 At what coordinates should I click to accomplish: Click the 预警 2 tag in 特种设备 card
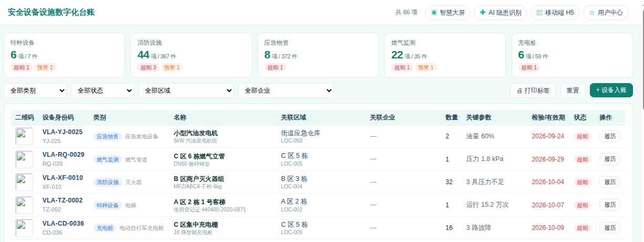(45, 67)
